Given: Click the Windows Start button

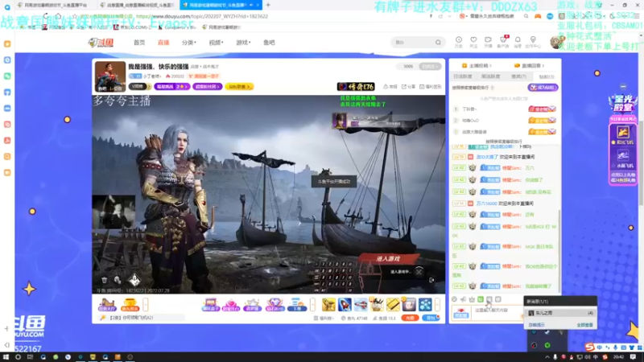Looking at the screenshot, I should point(6,357).
